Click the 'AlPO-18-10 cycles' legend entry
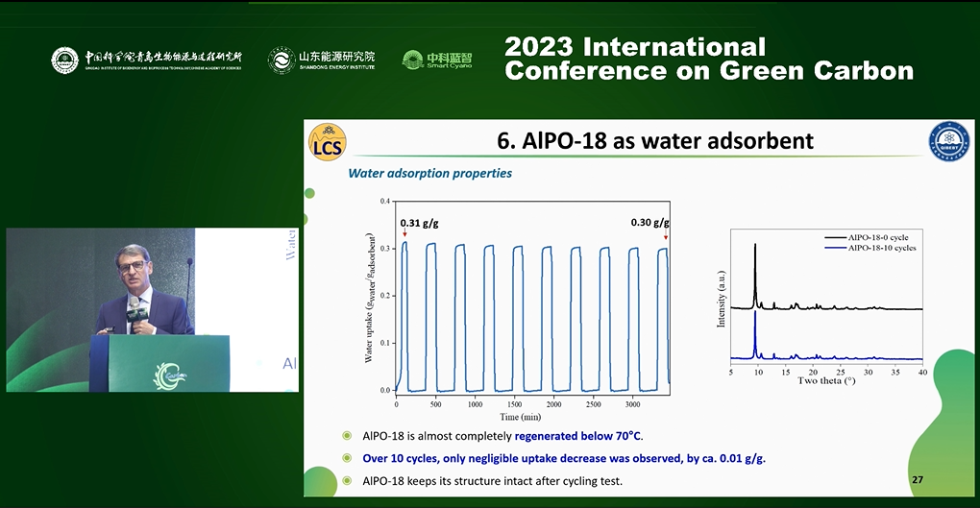 (870, 248)
